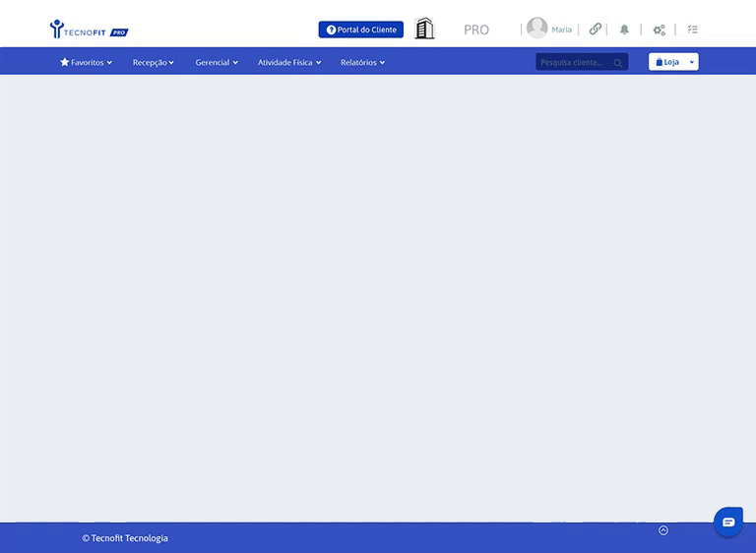Expand the Atividade Física menu

289,62
